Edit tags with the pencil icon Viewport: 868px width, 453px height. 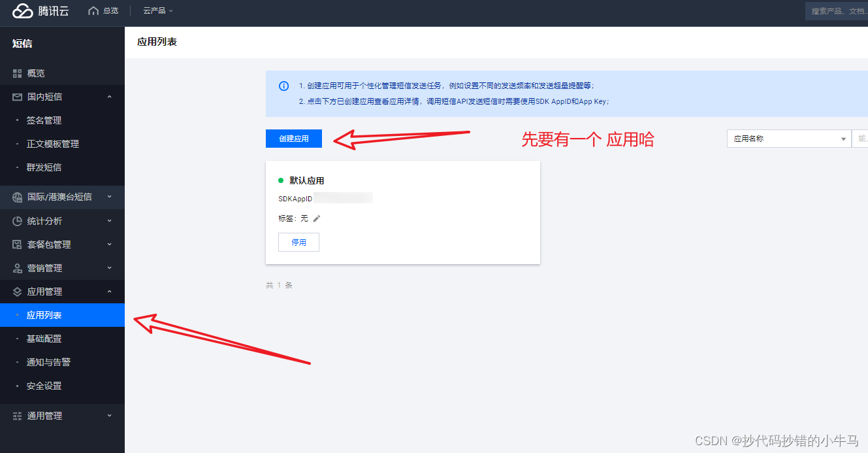click(x=317, y=218)
